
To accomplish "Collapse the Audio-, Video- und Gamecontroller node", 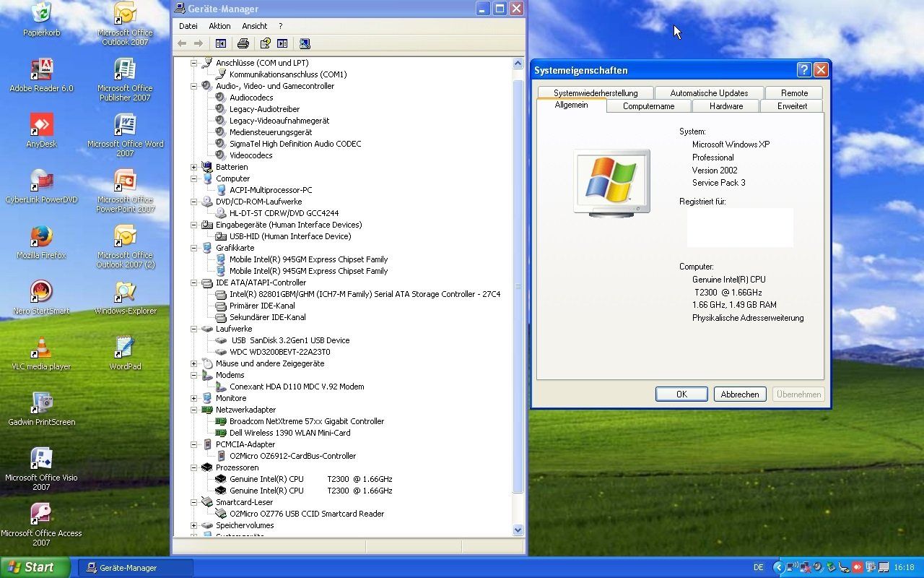I will coord(193,86).
